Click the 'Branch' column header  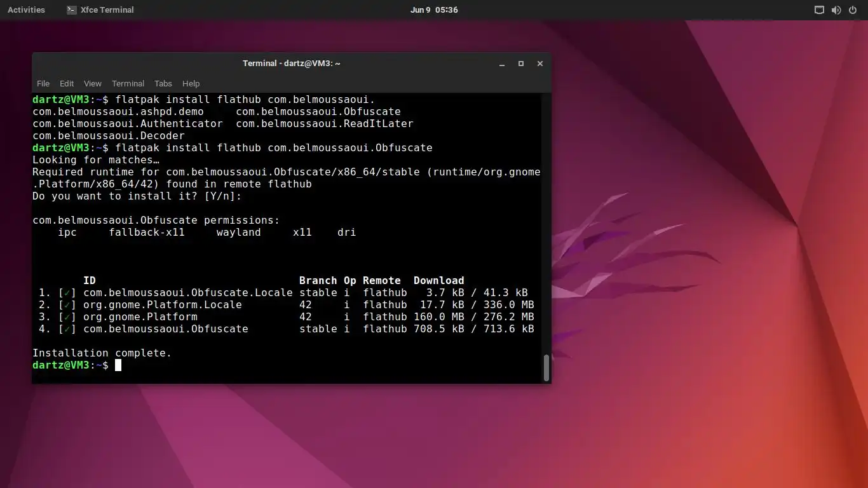click(318, 281)
